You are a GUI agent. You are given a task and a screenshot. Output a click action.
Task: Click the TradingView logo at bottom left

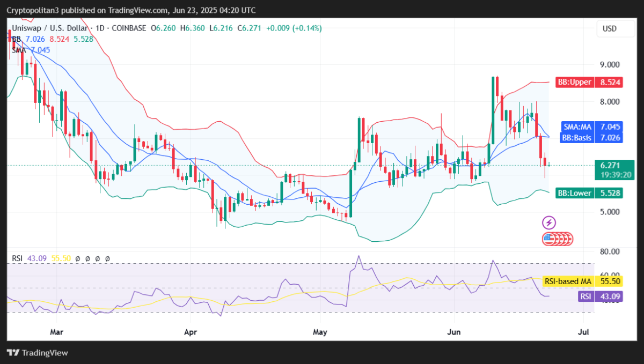(x=37, y=353)
